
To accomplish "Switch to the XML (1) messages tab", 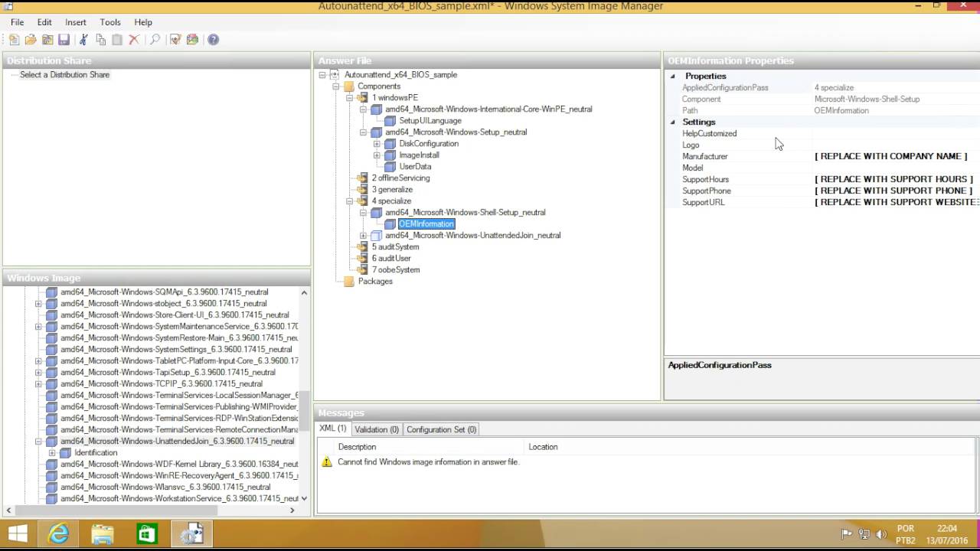I will point(332,429).
